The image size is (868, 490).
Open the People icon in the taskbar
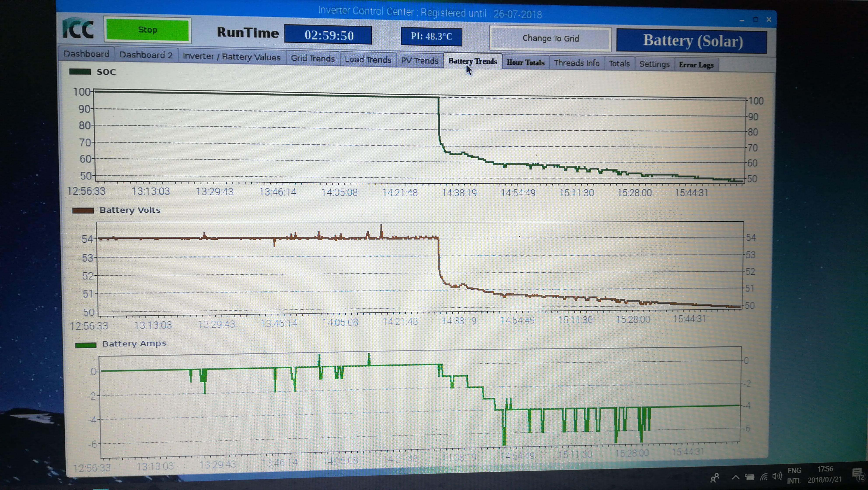coord(714,478)
